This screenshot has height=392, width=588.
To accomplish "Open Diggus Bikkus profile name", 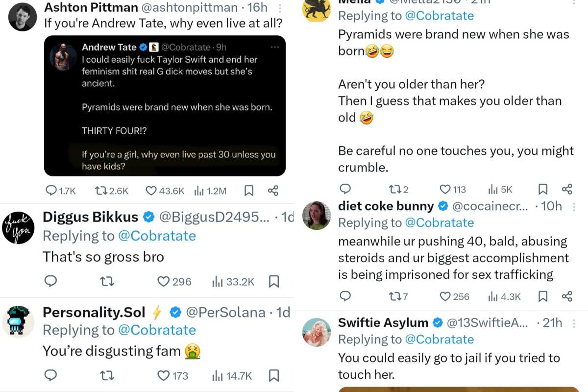I will pyautogui.click(x=91, y=217).
